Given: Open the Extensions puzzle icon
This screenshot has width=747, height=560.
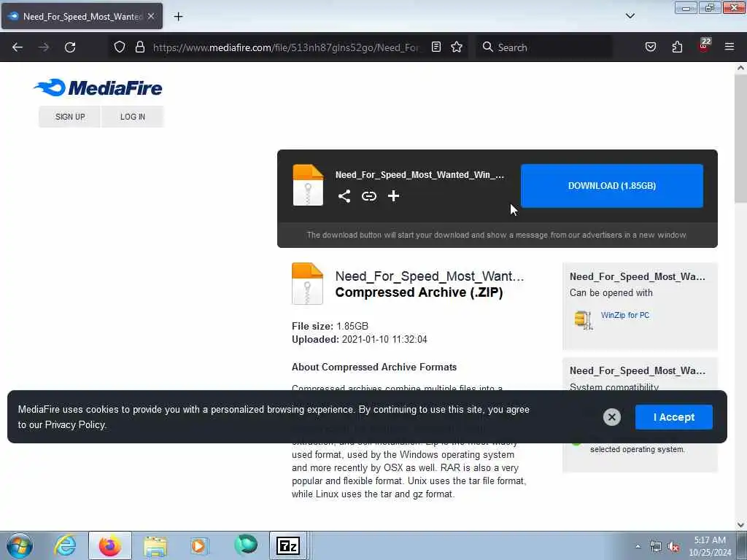Looking at the screenshot, I should coord(677,47).
